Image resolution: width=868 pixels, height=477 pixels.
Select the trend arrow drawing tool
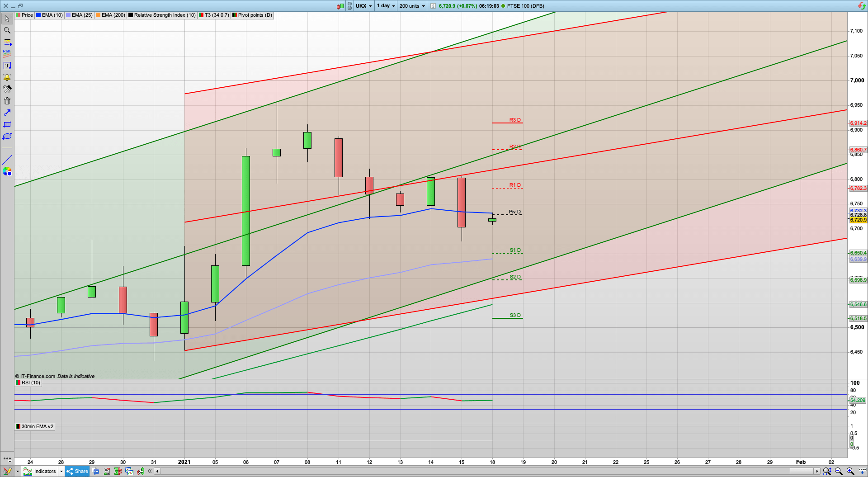tap(7, 113)
